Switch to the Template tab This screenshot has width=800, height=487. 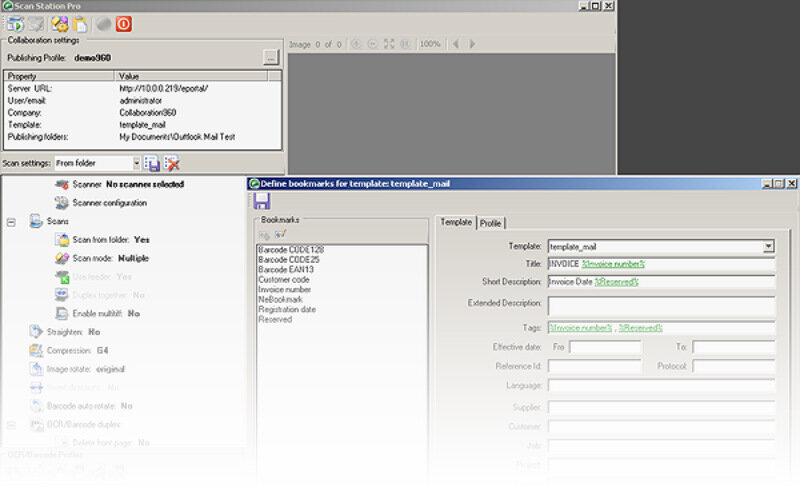tap(456, 223)
